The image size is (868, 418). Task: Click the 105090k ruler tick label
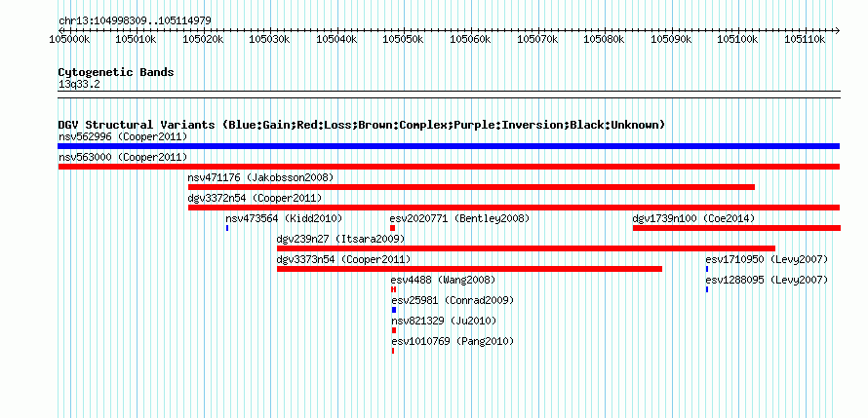pyautogui.click(x=672, y=39)
